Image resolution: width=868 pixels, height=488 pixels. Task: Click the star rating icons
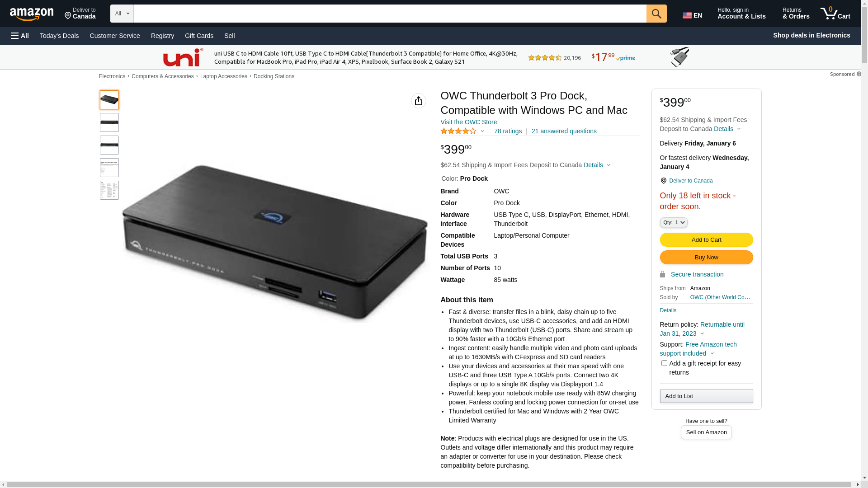[458, 131]
